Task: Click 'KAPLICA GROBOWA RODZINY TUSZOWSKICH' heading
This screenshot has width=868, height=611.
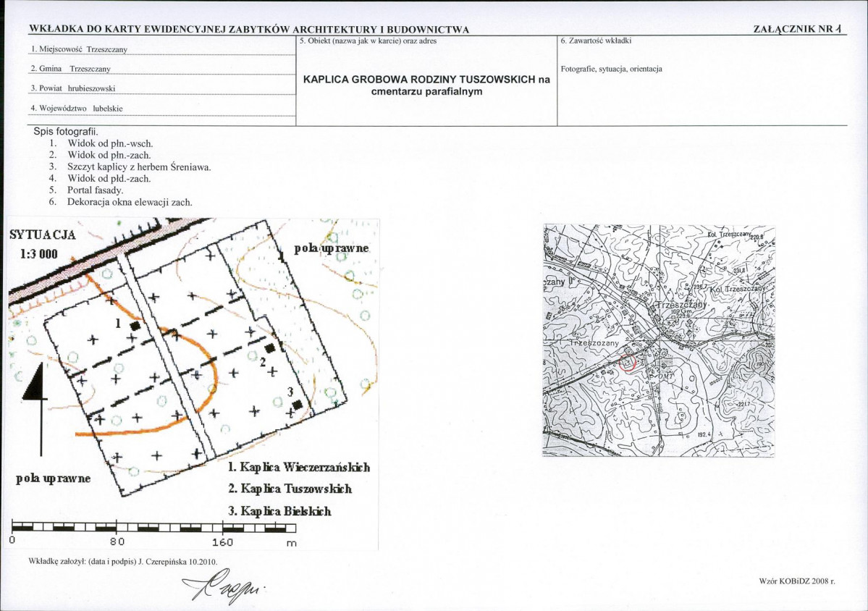Action: tap(421, 79)
